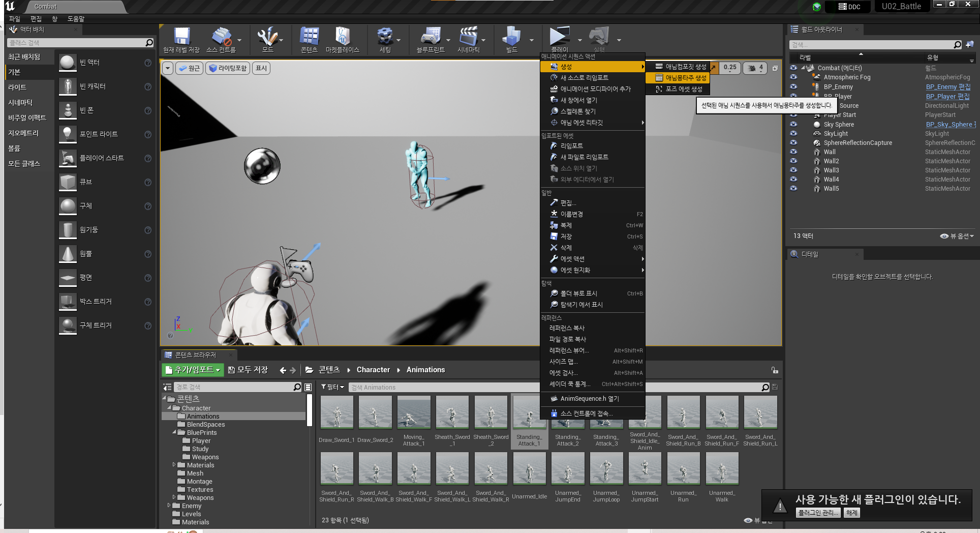The width and height of the screenshot is (980, 533).
Task: Toggle visibility of SphereReflectionCapture actor
Action: pyautogui.click(x=793, y=143)
